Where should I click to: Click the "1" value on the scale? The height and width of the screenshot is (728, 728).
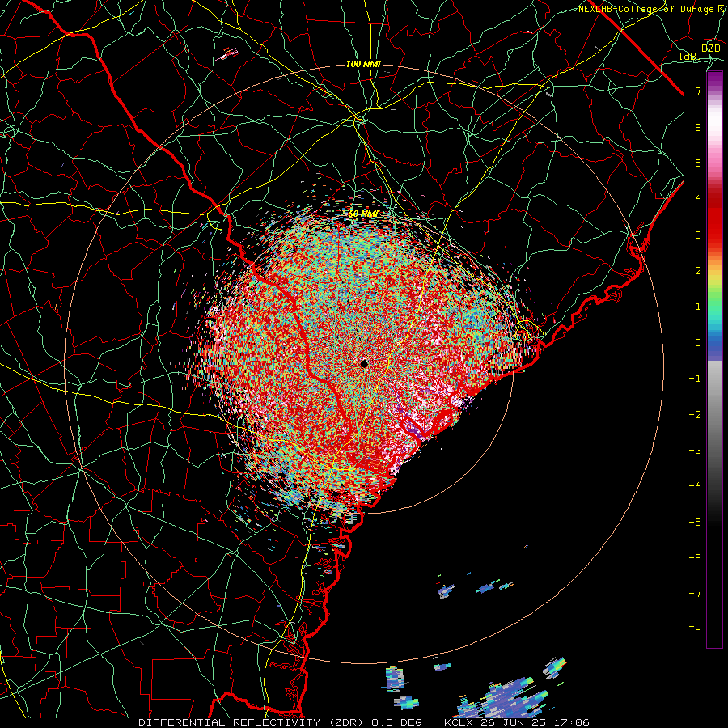(x=698, y=307)
